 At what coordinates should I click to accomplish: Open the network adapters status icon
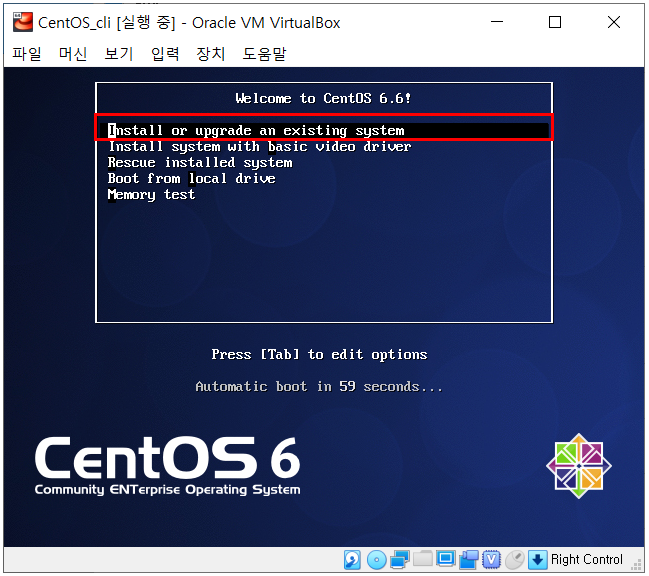pos(399,560)
